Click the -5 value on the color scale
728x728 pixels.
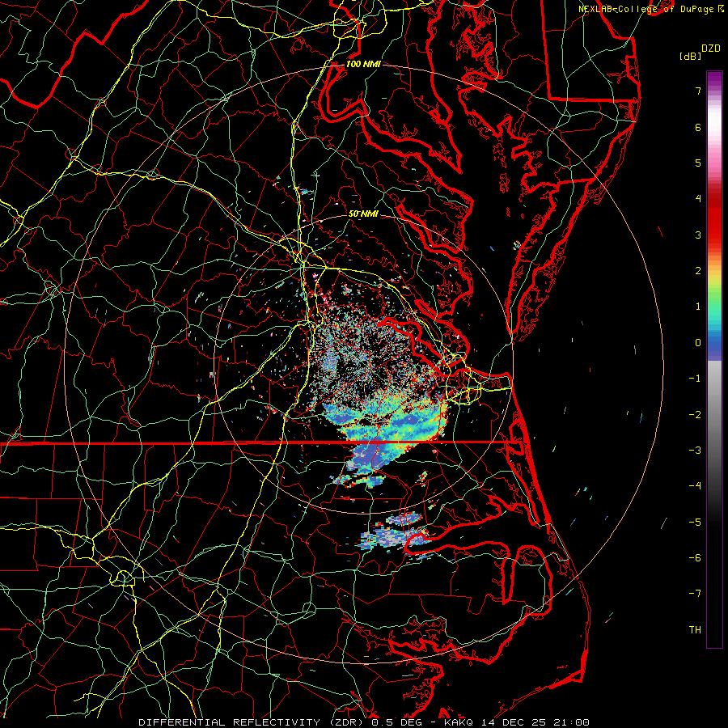695,523
